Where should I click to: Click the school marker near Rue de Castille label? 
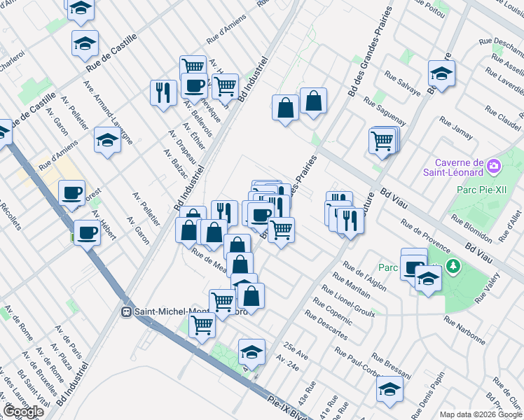(85, 43)
